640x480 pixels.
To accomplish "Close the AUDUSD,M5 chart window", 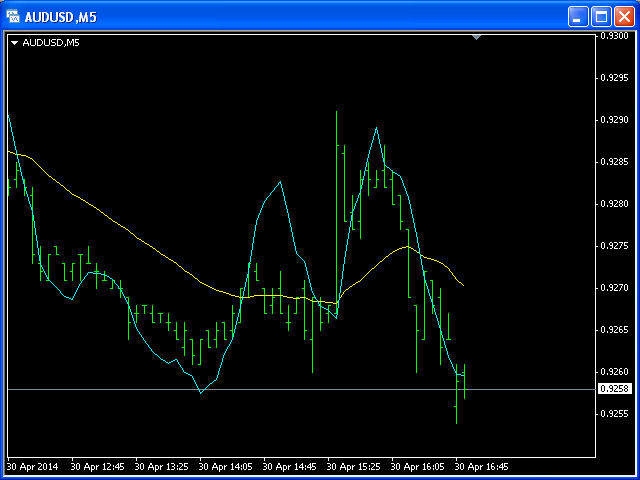I will [x=624, y=17].
